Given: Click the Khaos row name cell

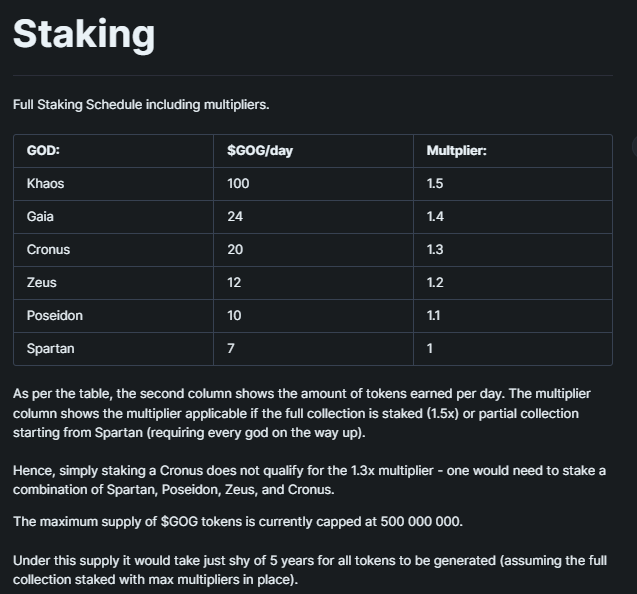Looking at the screenshot, I should point(113,184).
